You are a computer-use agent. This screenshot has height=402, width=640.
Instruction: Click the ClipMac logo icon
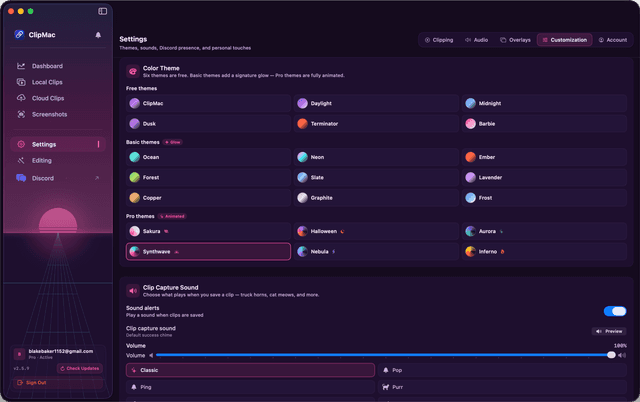[19, 35]
